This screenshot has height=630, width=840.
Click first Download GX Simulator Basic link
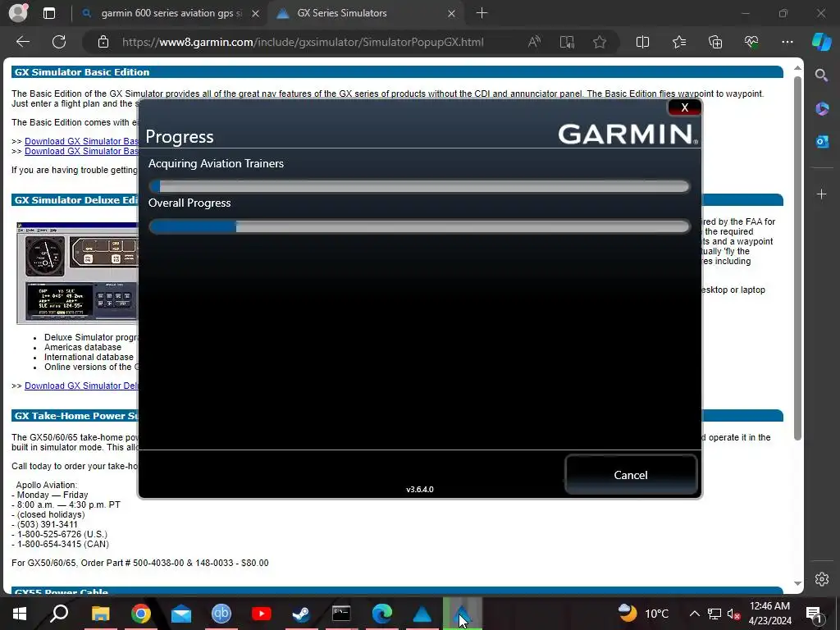tap(81, 141)
